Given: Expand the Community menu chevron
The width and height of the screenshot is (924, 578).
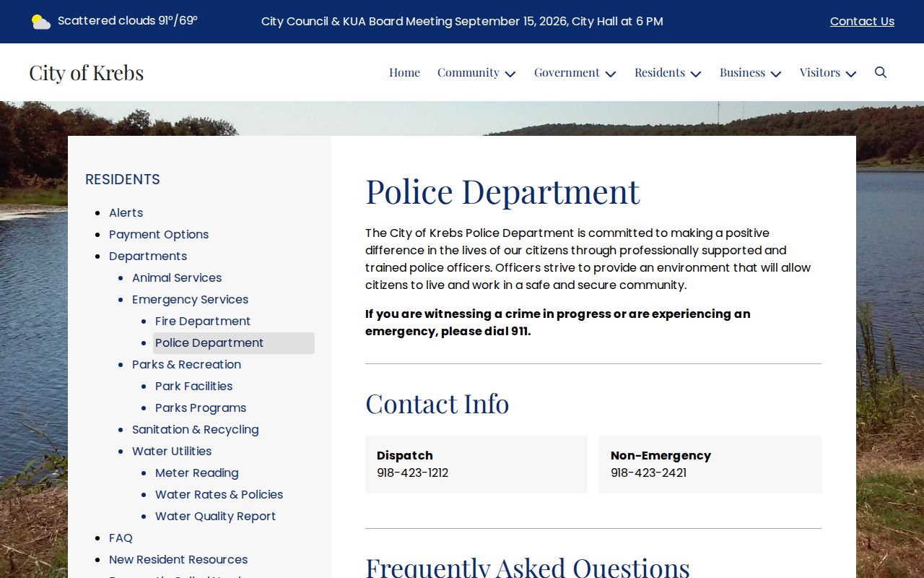Looking at the screenshot, I should (510, 74).
